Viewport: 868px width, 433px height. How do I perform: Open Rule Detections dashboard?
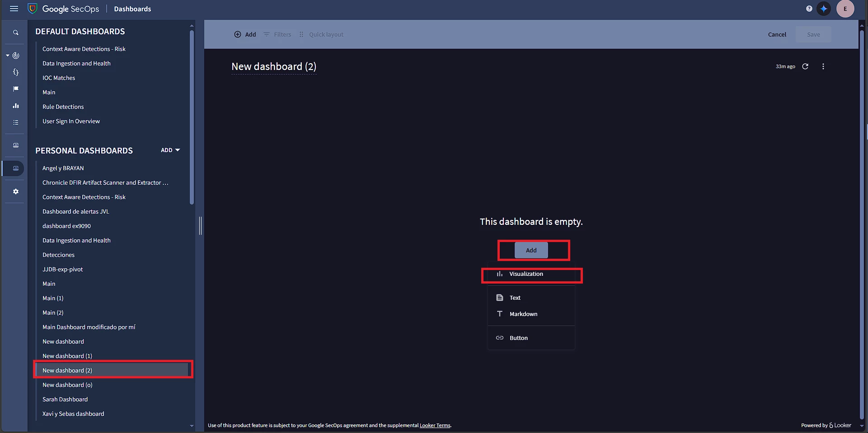pos(63,107)
